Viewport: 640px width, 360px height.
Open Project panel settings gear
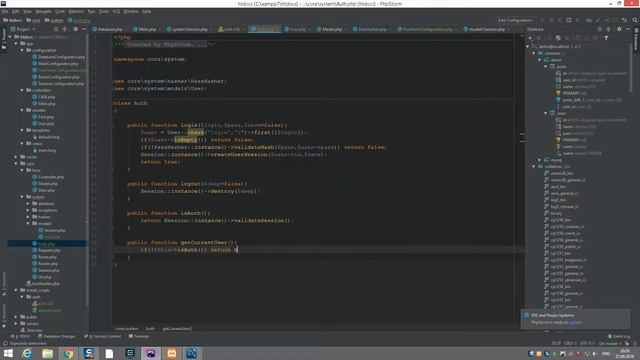coord(76,29)
